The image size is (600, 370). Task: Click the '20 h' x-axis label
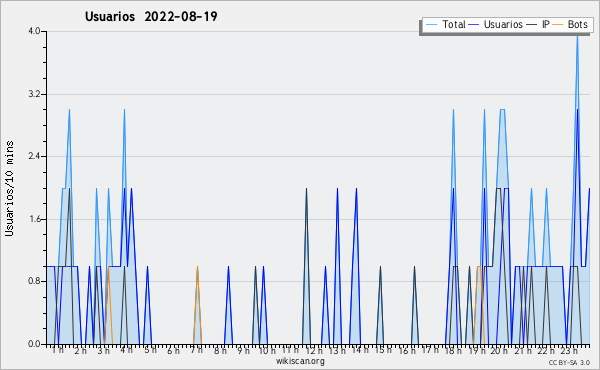pyautogui.click(x=499, y=351)
